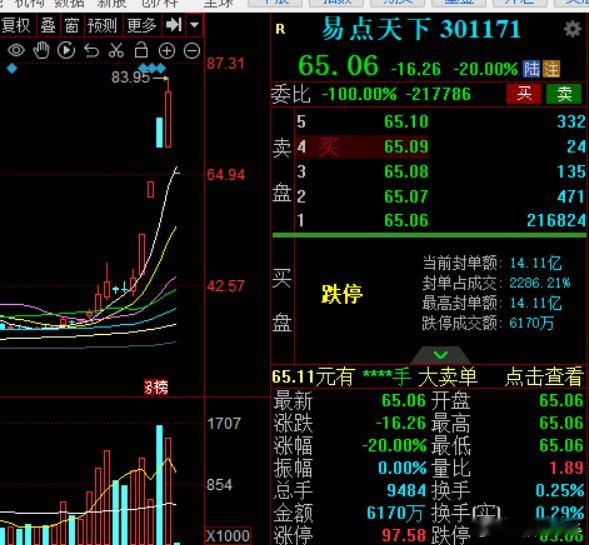Image resolution: width=589 pixels, height=545 pixels.
Task: Click the cyan candlestick beside the peak
Action: pyautogui.click(x=159, y=132)
